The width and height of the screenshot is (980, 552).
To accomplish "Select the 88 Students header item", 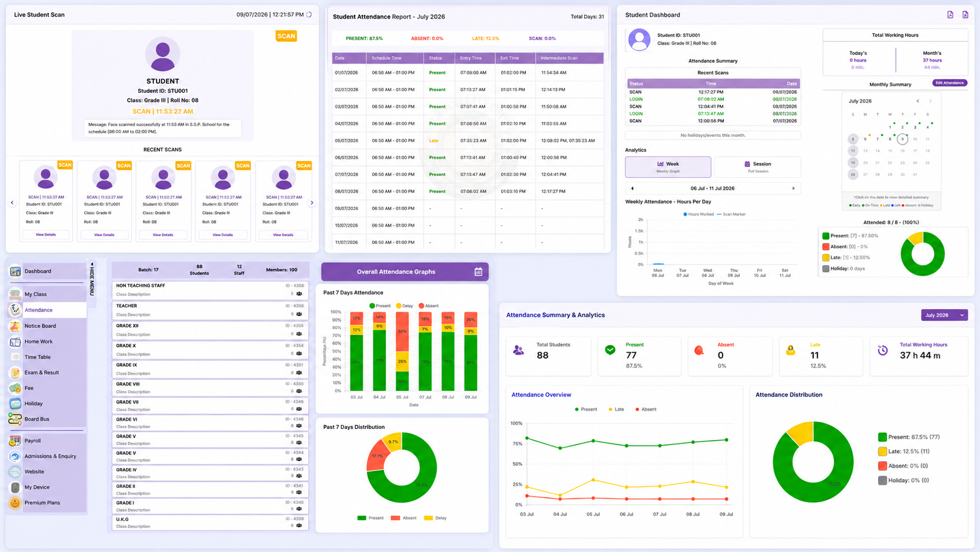I will [199, 270].
